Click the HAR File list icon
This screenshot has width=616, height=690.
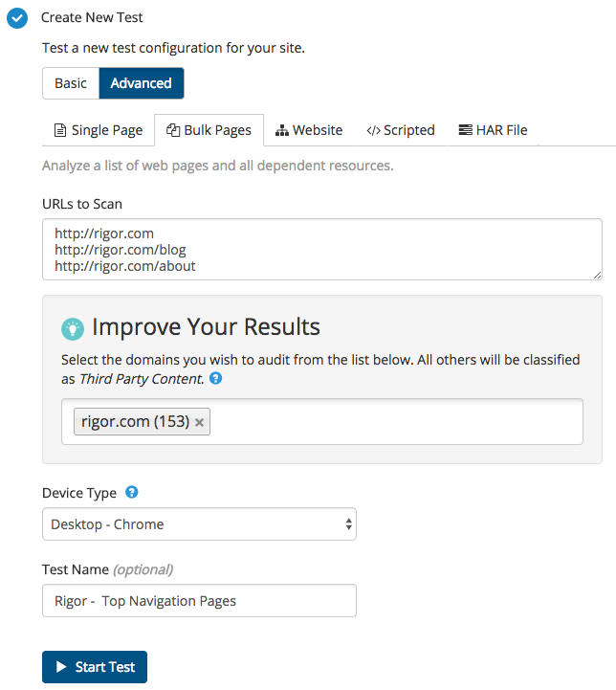tap(465, 130)
